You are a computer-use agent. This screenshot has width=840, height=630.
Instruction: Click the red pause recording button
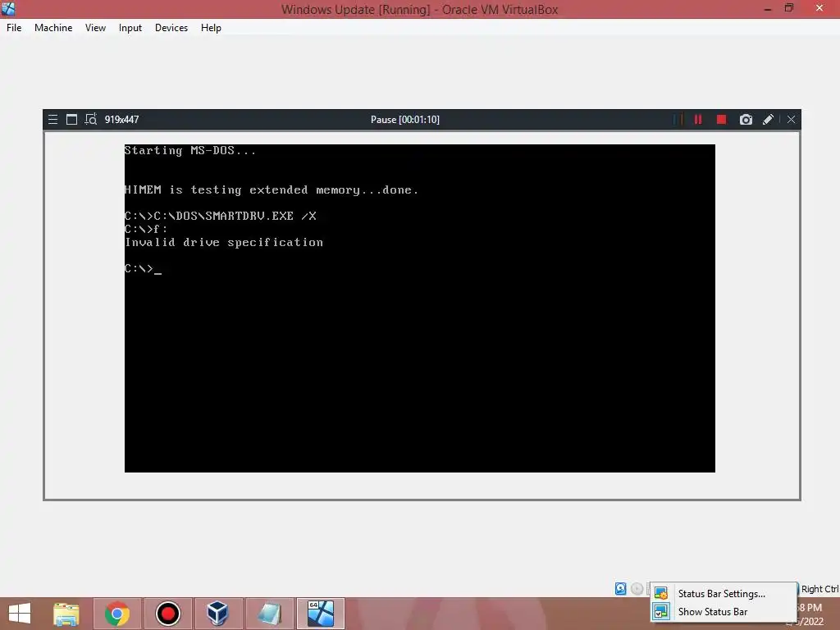click(698, 120)
